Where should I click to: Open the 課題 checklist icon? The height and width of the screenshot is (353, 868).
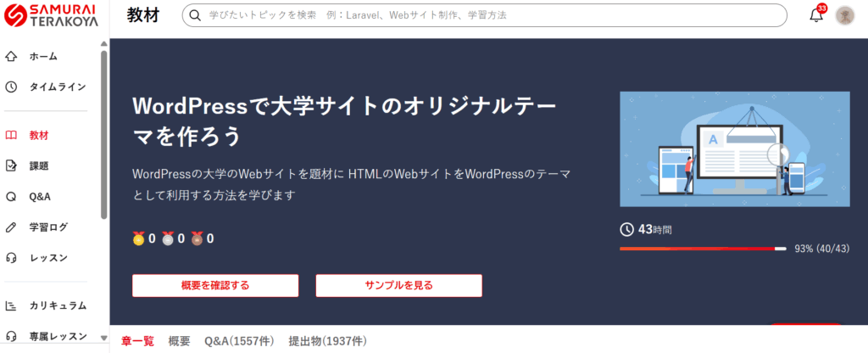point(12,165)
